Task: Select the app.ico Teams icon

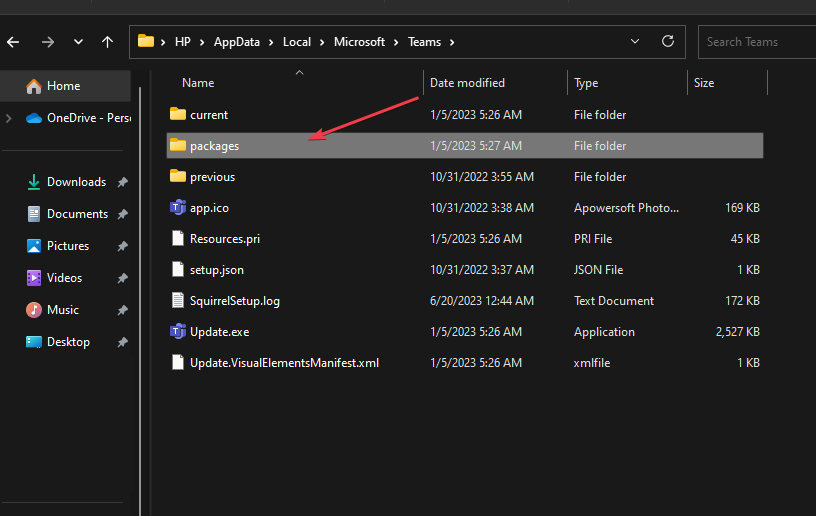Action: point(178,208)
